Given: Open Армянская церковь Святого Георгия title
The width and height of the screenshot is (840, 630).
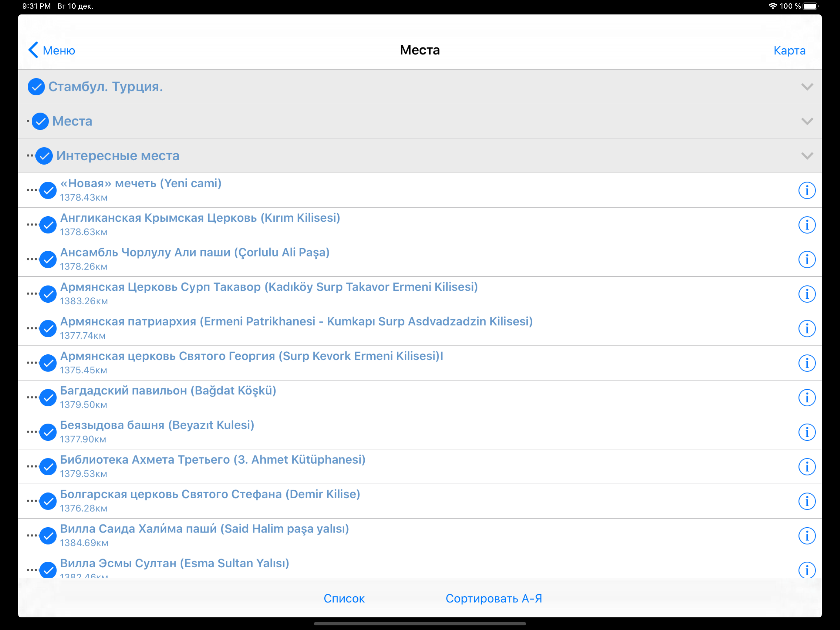Looking at the screenshot, I should click(252, 356).
